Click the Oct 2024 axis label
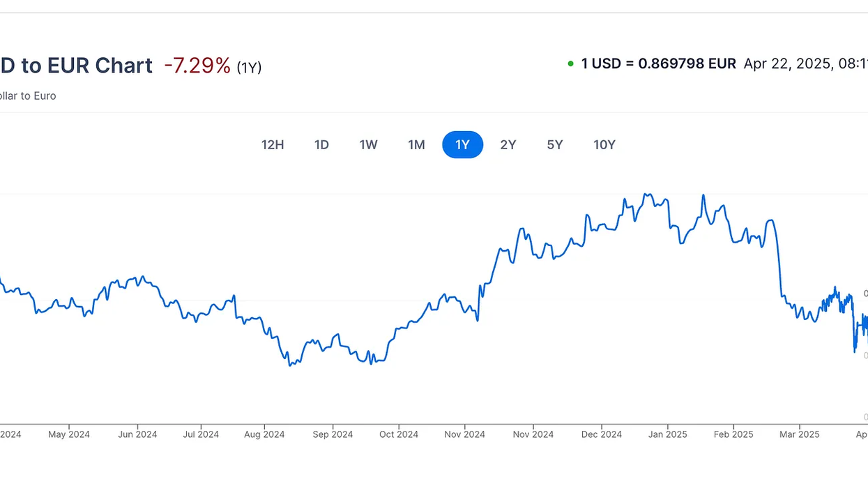The height and width of the screenshot is (488, 868). pyautogui.click(x=398, y=434)
